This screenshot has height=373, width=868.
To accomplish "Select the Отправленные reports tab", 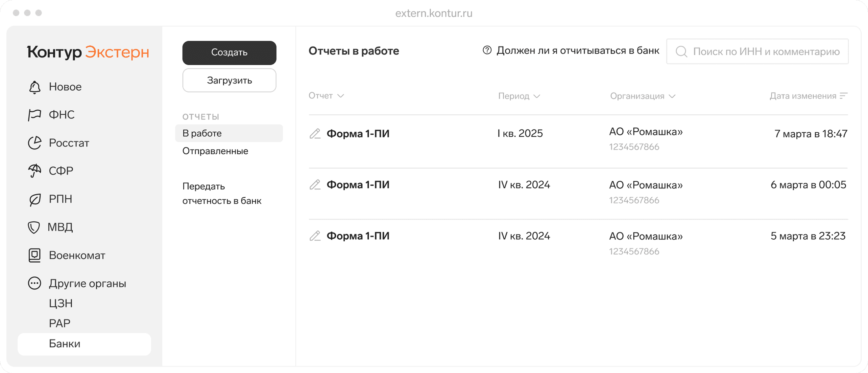I will coord(215,151).
